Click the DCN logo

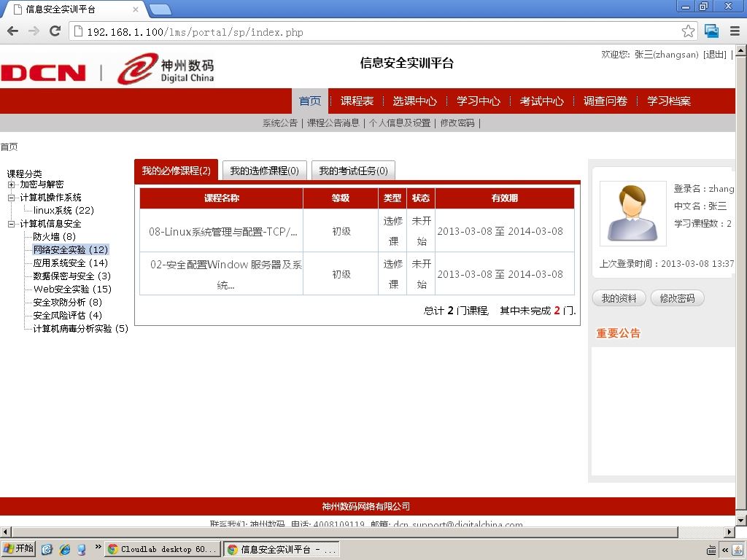[x=43, y=73]
